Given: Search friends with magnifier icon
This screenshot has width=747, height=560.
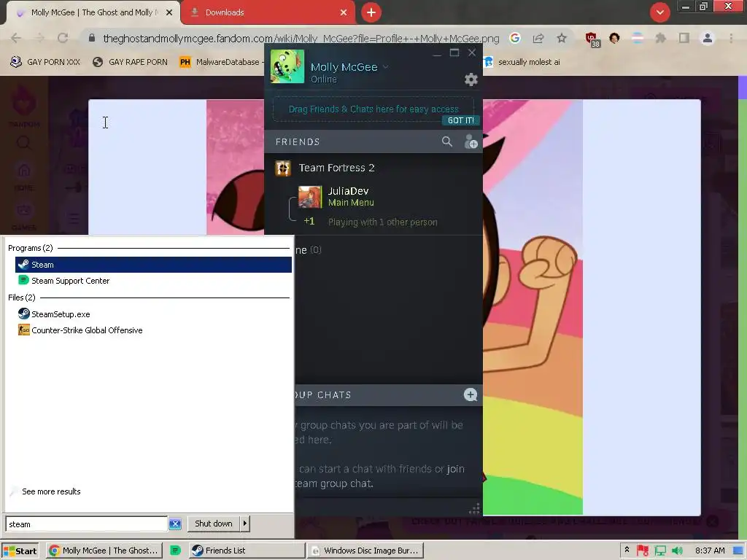Looking at the screenshot, I should click(447, 141).
